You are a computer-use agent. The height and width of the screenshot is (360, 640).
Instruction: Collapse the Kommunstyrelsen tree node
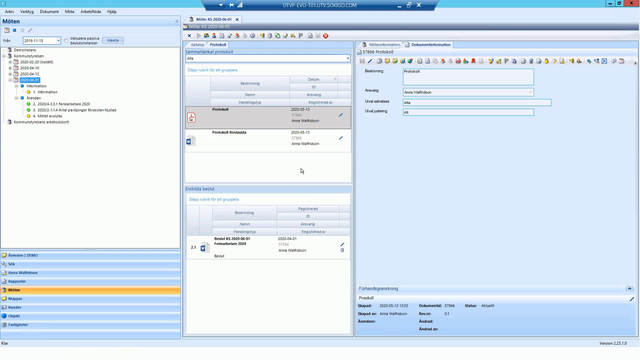(4, 56)
